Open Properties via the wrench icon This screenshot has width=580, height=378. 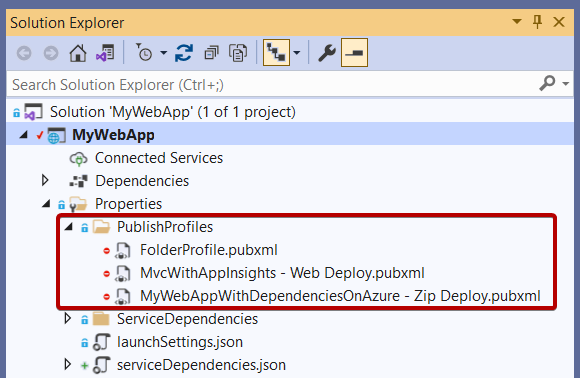(x=327, y=53)
